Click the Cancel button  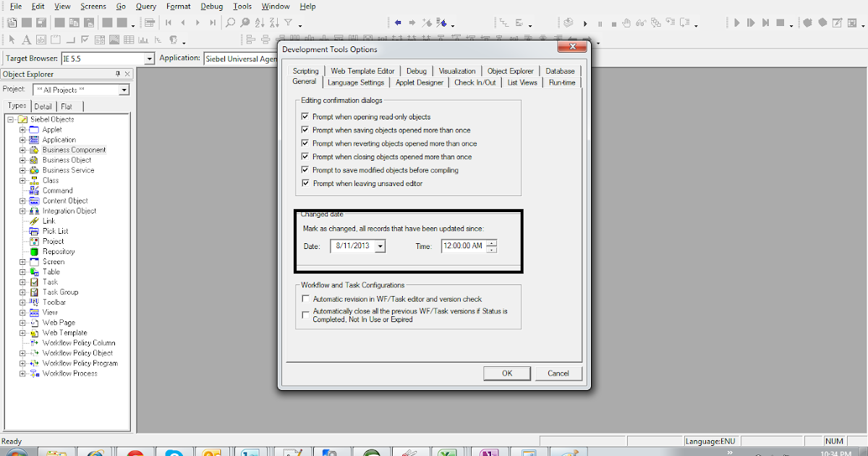(x=558, y=373)
